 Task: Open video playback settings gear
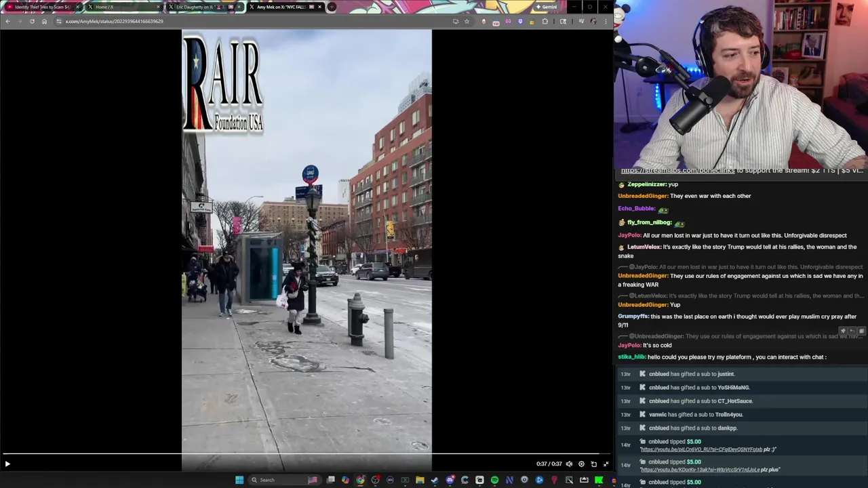pyautogui.click(x=581, y=464)
